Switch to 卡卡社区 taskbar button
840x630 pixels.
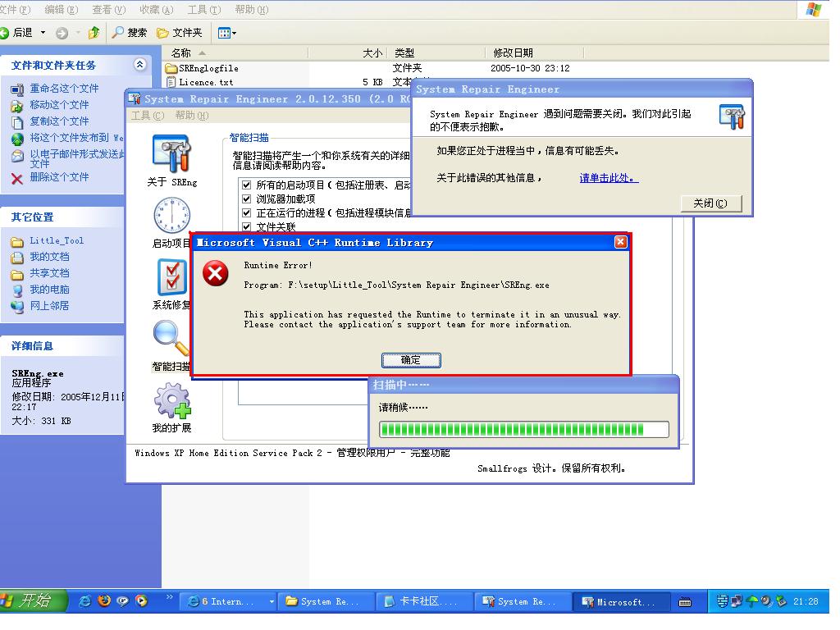click(423, 601)
